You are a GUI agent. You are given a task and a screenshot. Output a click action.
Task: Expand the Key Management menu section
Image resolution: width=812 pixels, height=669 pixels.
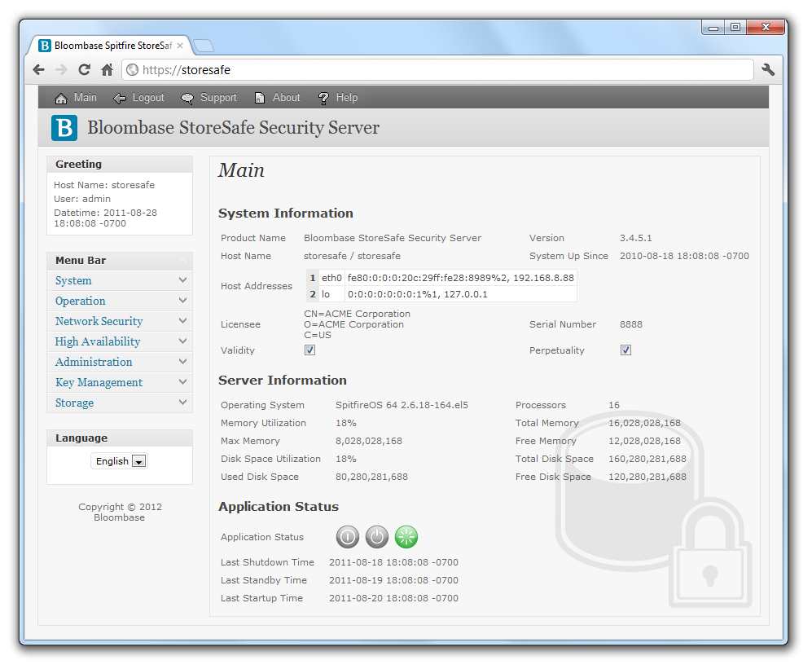tap(120, 382)
